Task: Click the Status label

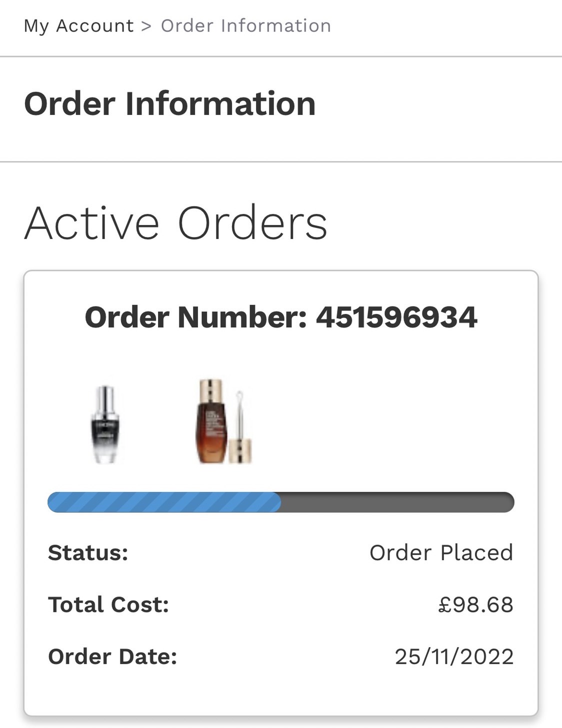Action: point(88,552)
